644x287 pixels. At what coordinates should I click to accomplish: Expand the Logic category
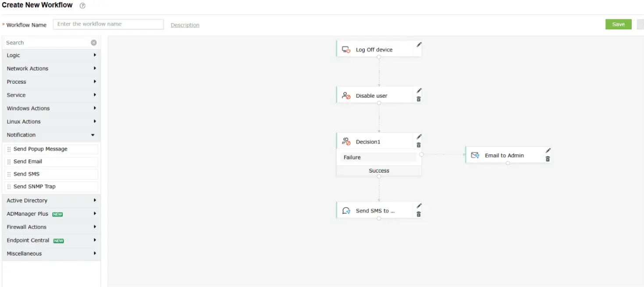click(50, 55)
